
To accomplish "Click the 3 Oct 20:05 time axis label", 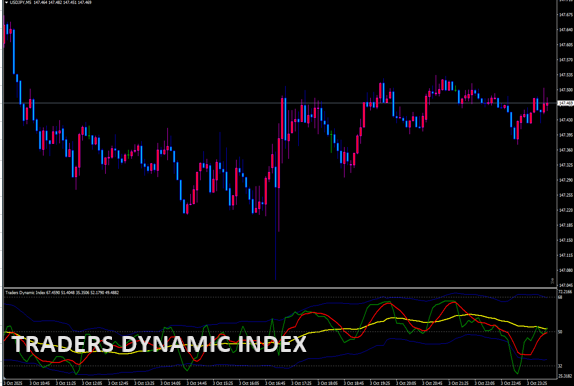I will point(406,383).
